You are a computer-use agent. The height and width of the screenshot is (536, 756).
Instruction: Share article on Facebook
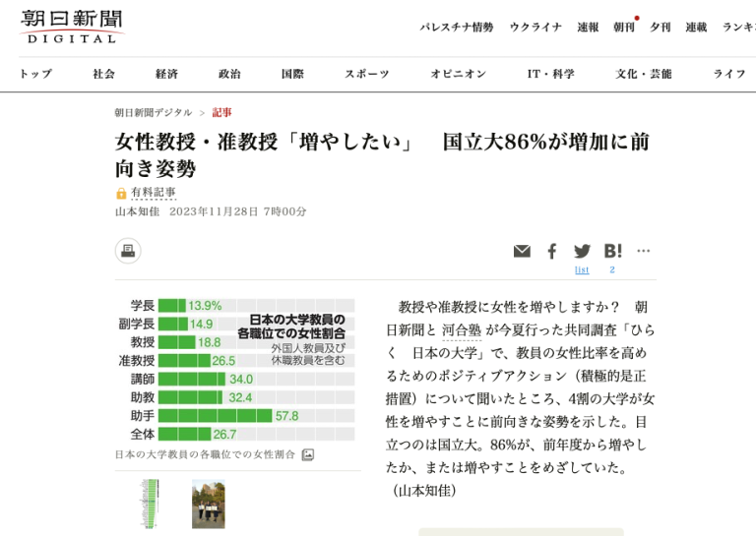(x=552, y=251)
